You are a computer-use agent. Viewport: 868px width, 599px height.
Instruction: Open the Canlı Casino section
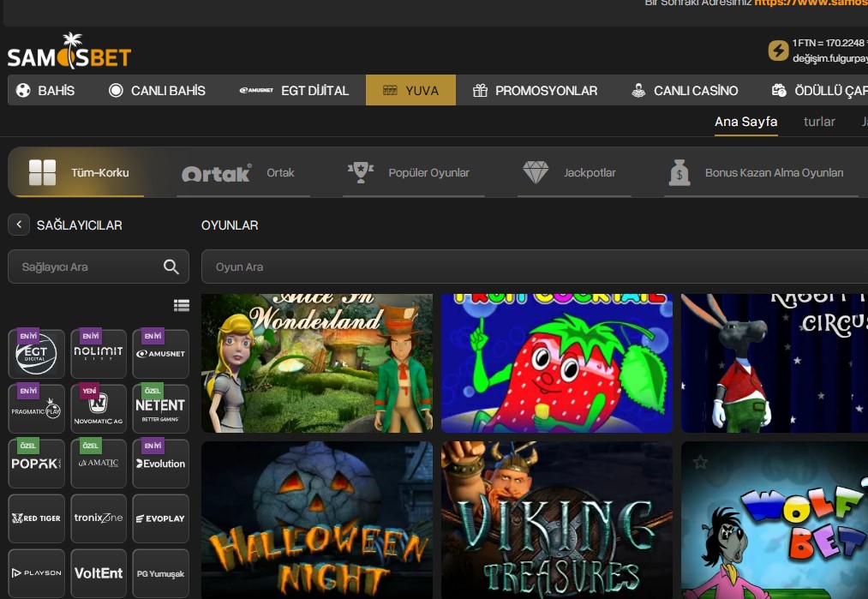684,90
